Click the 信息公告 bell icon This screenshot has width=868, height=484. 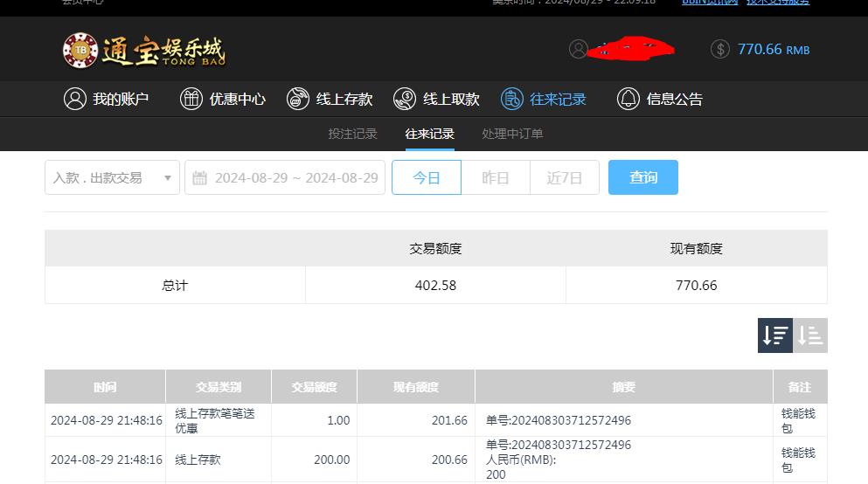[x=628, y=99]
